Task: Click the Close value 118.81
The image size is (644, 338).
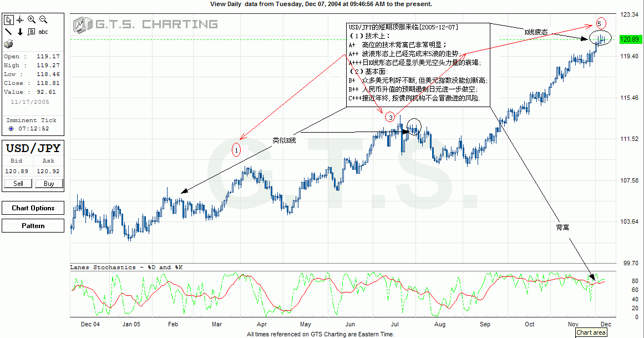Action: pos(48,83)
